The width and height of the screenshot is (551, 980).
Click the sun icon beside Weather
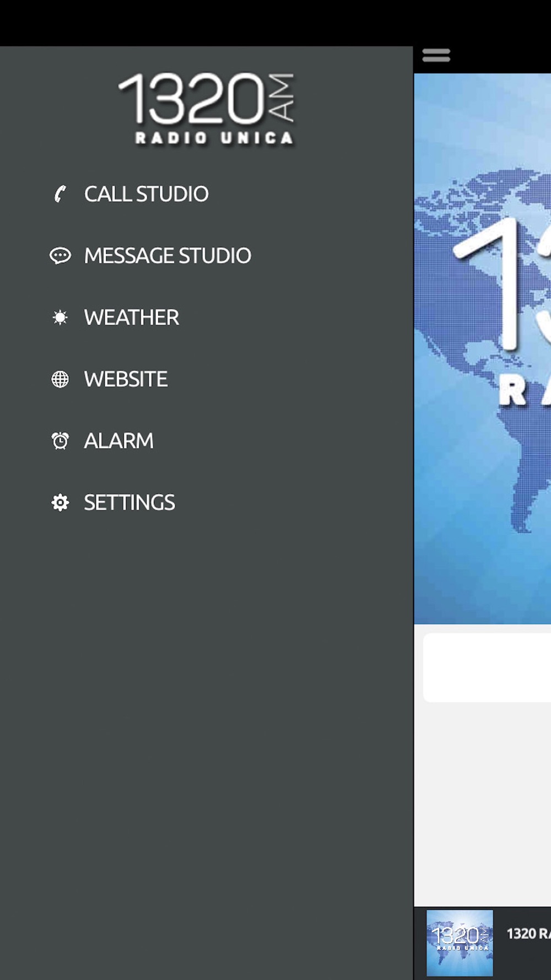tap(60, 317)
